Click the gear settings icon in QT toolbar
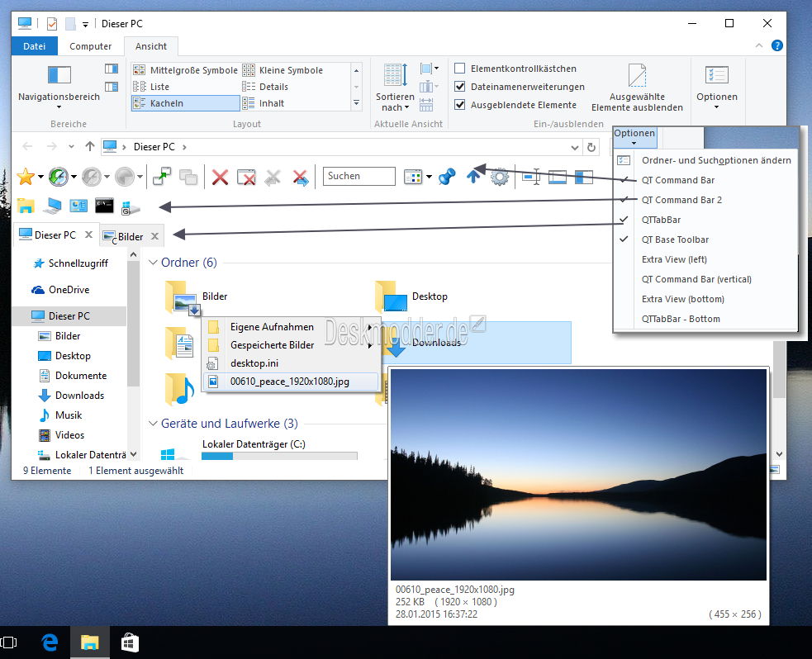 click(500, 177)
